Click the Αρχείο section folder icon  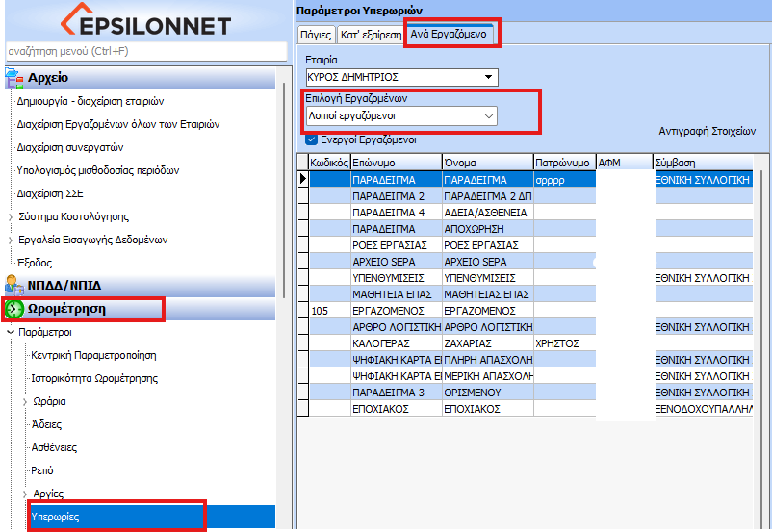pos(14,78)
